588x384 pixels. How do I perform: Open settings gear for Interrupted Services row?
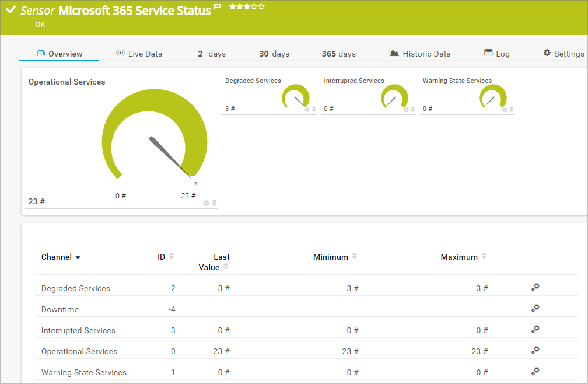click(535, 329)
